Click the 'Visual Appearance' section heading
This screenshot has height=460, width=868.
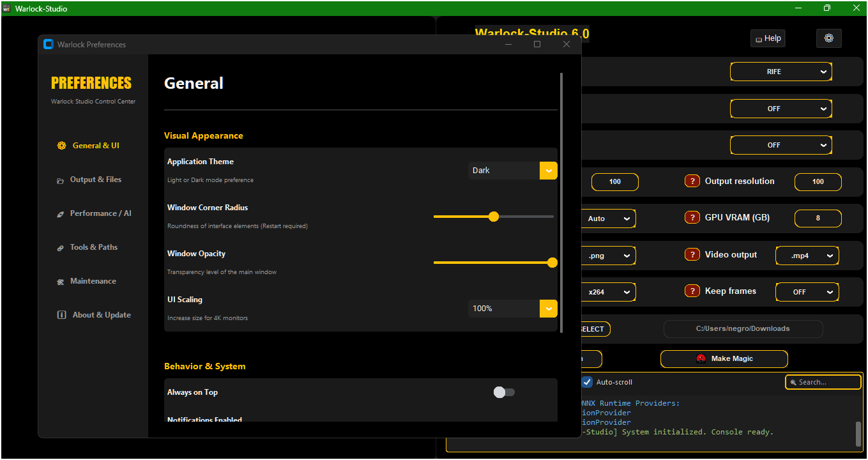[204, 135]
